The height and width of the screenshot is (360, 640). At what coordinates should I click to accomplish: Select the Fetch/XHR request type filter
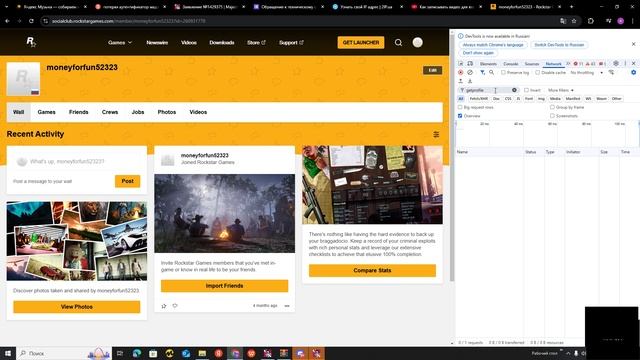[x=478, y=99]
